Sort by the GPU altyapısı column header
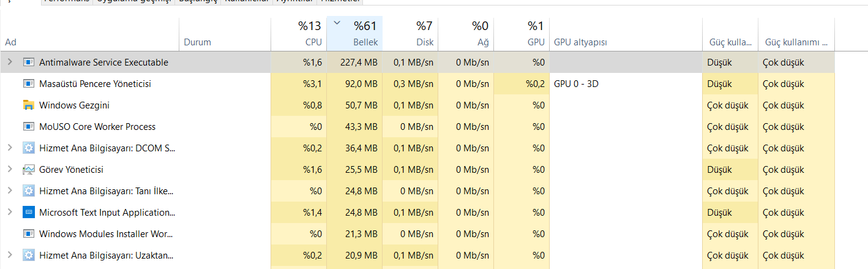868x269 pixels. 626,34
